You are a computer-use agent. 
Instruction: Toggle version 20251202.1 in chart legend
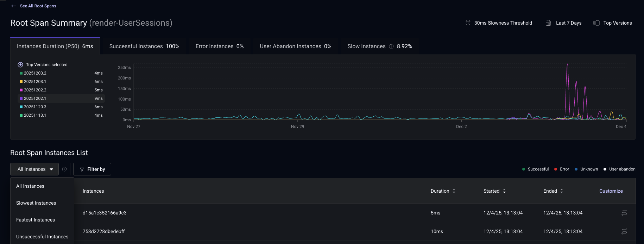coord(35,98)
